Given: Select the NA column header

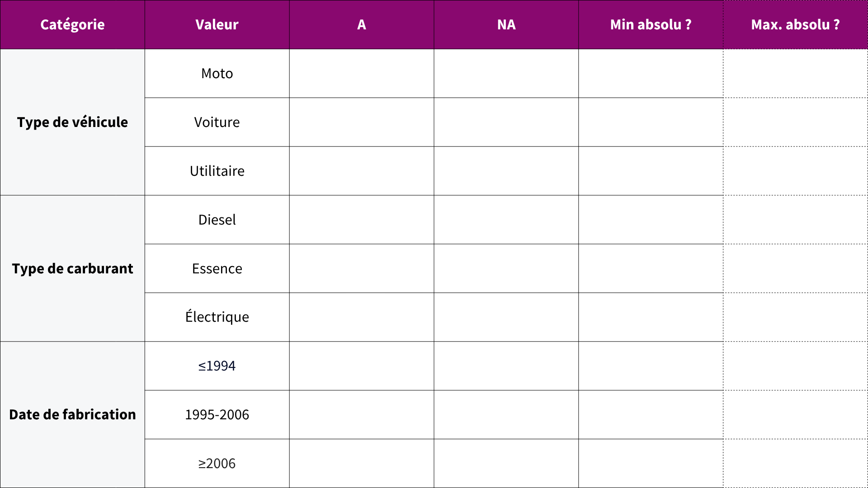Looking at the screenshot, I should [x=506, y=24].
